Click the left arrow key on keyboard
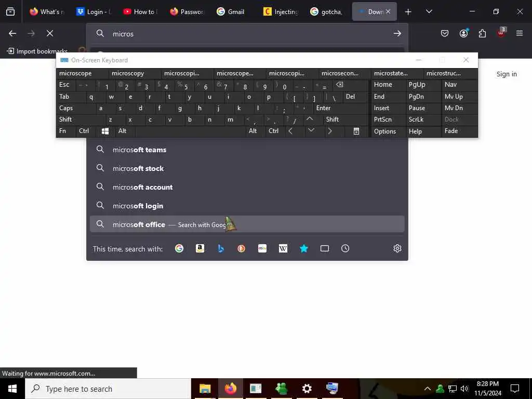Viewport: 532px width, 399px height. pyautogui.click(x=290, y=131)
